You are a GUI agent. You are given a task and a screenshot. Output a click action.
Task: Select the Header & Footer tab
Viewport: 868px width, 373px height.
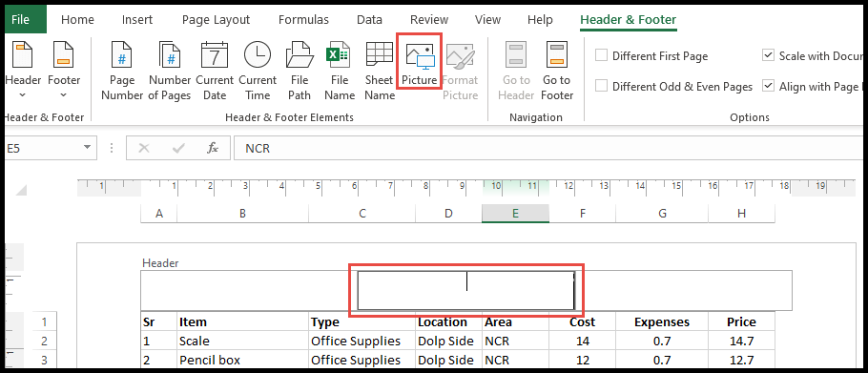click(628, 20)
